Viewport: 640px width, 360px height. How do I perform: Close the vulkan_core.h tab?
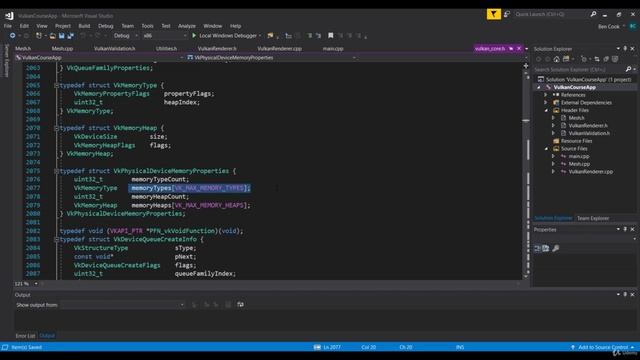(519, 49)
